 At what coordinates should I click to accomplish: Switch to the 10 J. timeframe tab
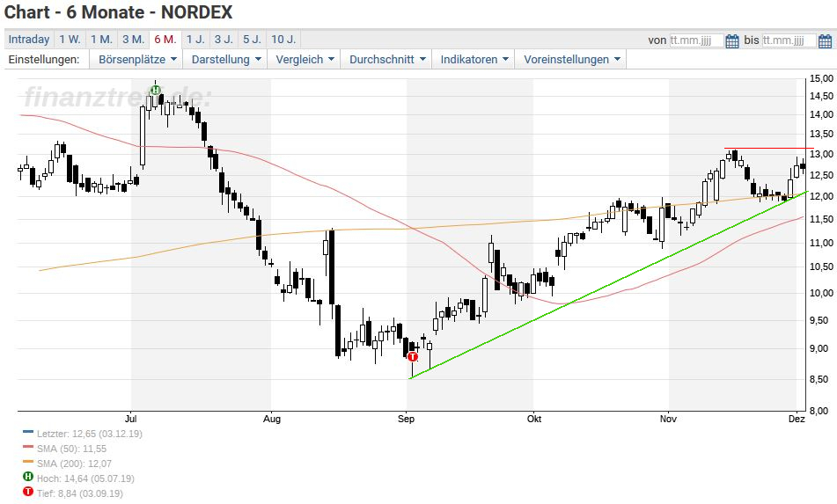coord(283,40)
